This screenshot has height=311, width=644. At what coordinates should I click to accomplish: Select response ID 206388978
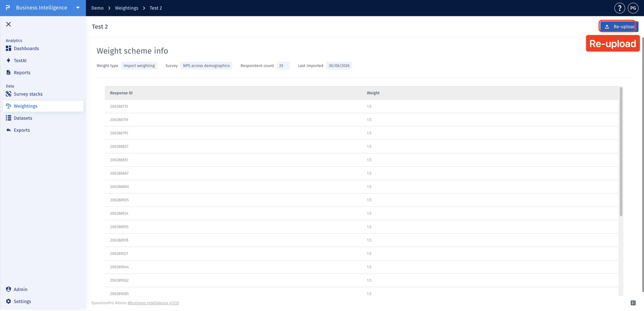[x=119, y=240]
